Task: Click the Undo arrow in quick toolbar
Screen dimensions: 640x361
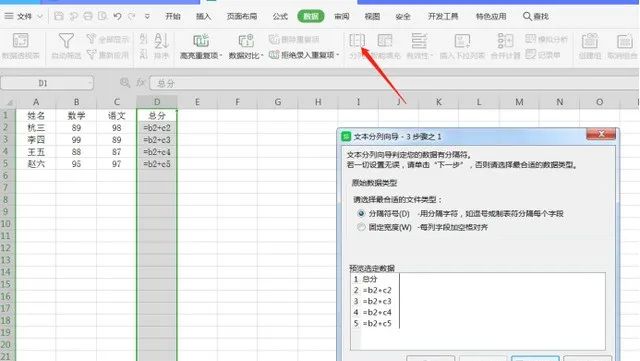Action: click(117, 16)
